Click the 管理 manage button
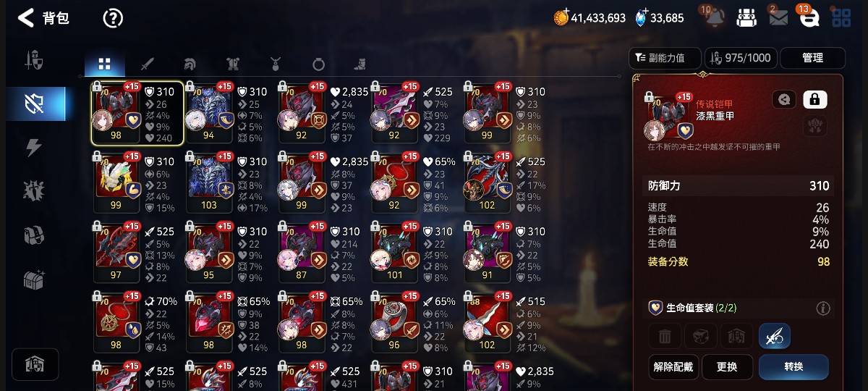This screenshot has width=868, height=391. click(812, 58)
